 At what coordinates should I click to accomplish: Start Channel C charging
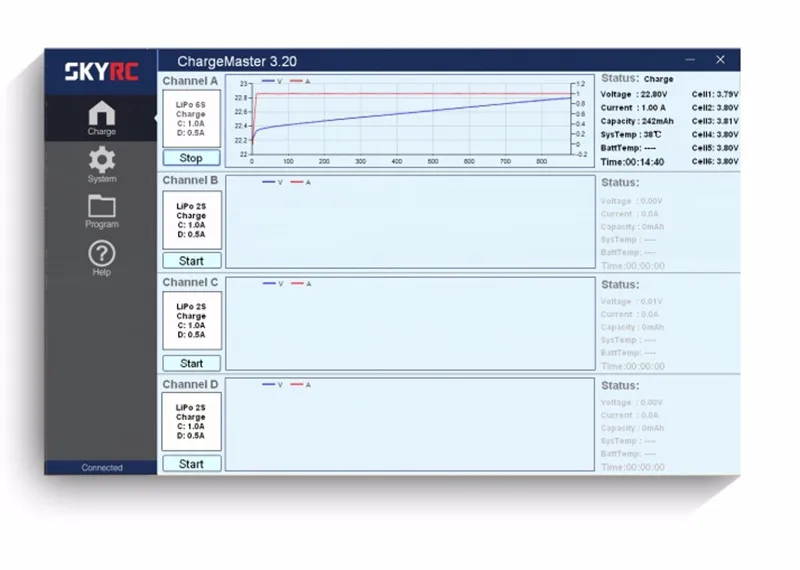191,363
